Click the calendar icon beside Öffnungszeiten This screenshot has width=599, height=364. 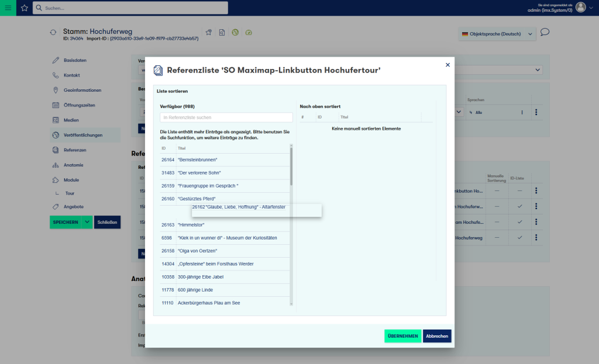[56, 105]
